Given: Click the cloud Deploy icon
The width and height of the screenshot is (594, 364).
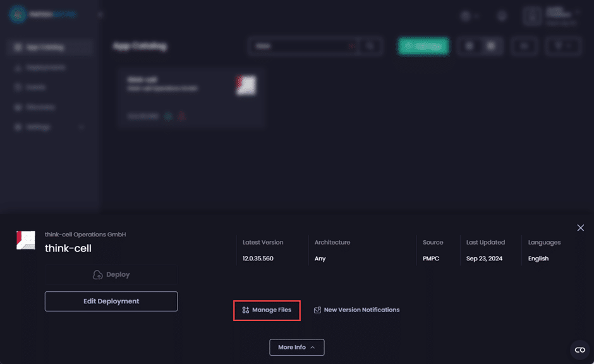Looking at the screenshot, I should (x=97, y=275).
